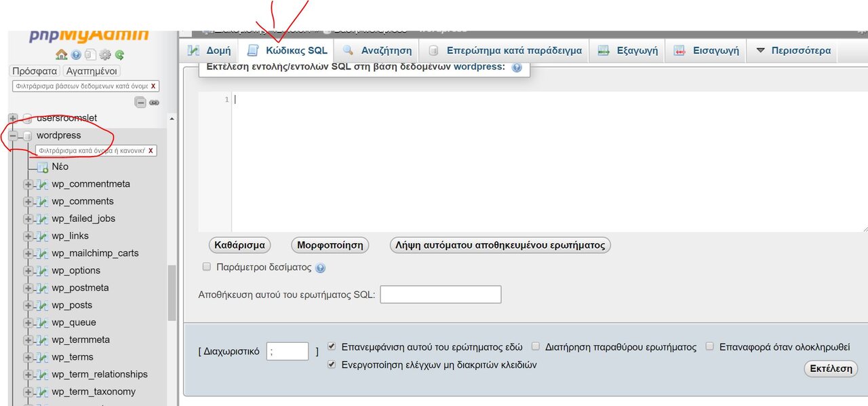This screenshot has height=406, width=868.
Task: Click the table icon of wp_links
Action: tap(43, 236)
